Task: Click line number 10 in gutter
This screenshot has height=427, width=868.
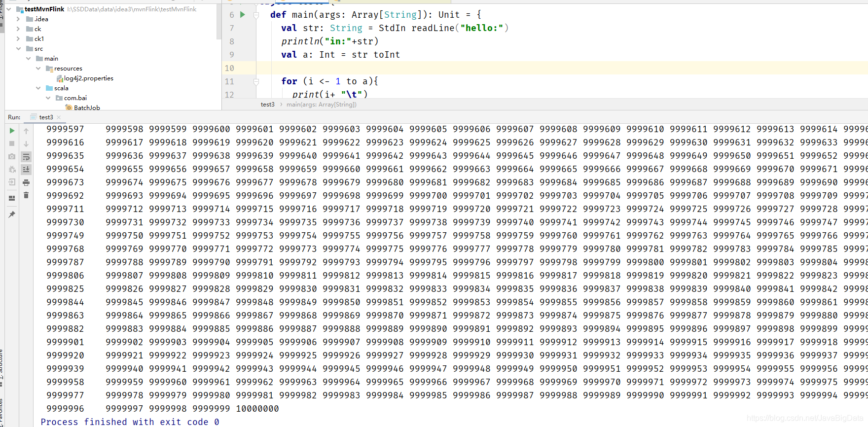Action: 229,68
